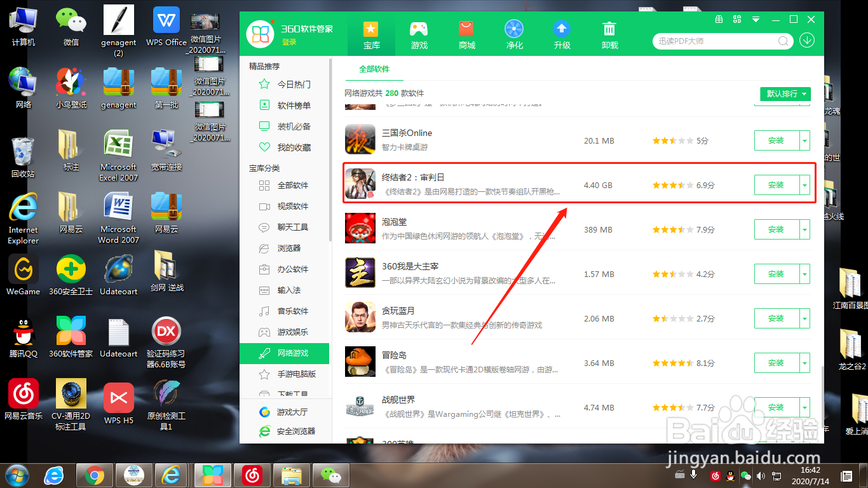Open the 升级 upgrade tab
This screenshot has height=488, width=868.
(x=562, y=35)
